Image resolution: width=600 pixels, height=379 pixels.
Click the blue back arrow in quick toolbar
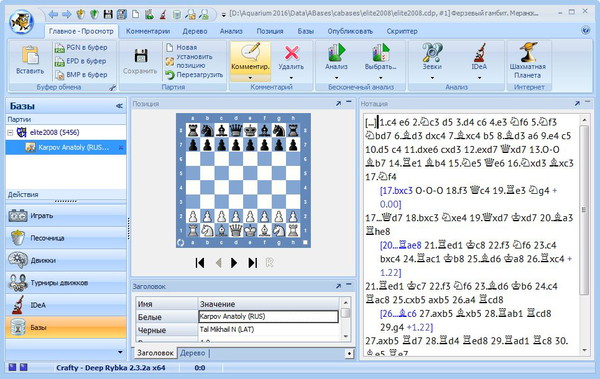tap(53, 15)
